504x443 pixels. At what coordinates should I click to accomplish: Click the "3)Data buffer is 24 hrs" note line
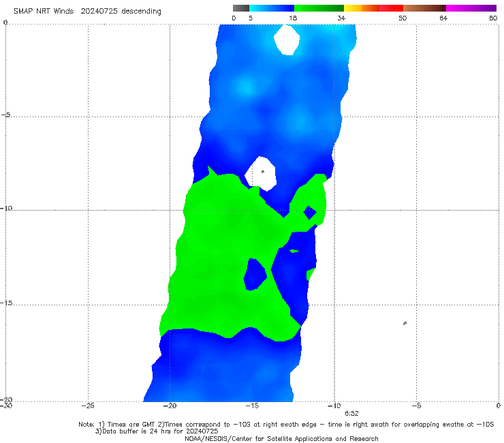[x=157, y=431]
